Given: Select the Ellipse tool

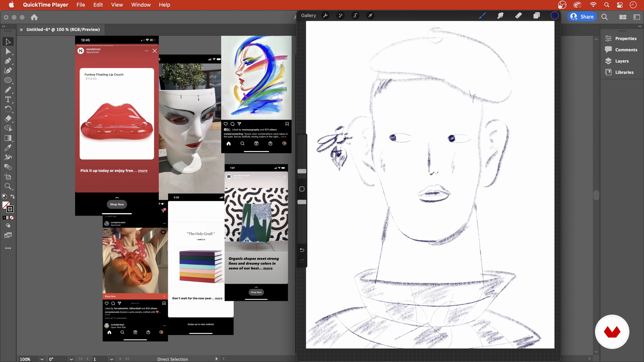Looking at the screenshot, I should click(x=8, y=80).
